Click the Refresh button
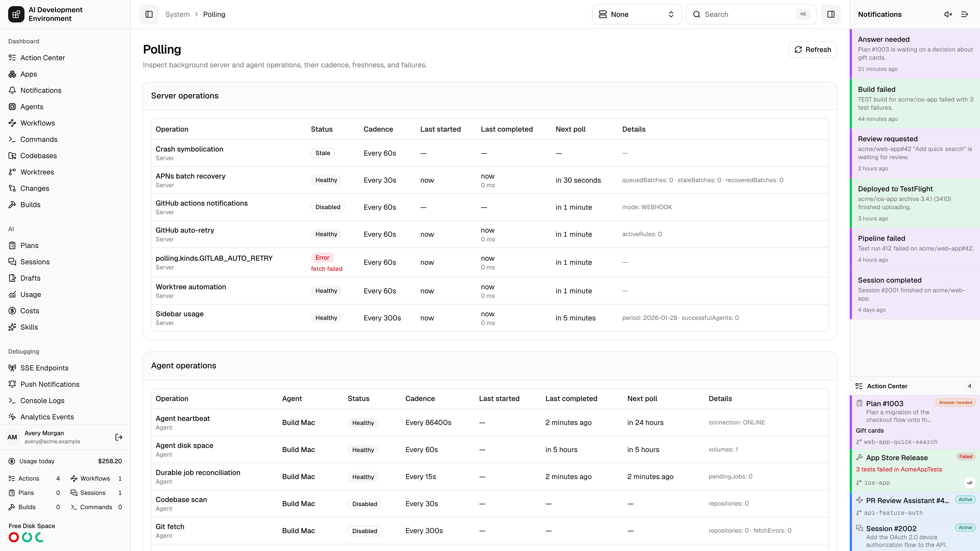Viewport: 980px width, 551px height. click(x=813, y=50)
